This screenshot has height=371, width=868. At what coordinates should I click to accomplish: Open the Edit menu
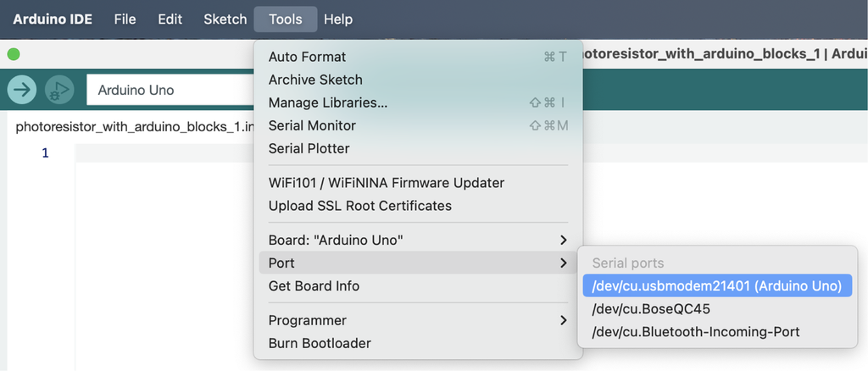click(170, 19)
